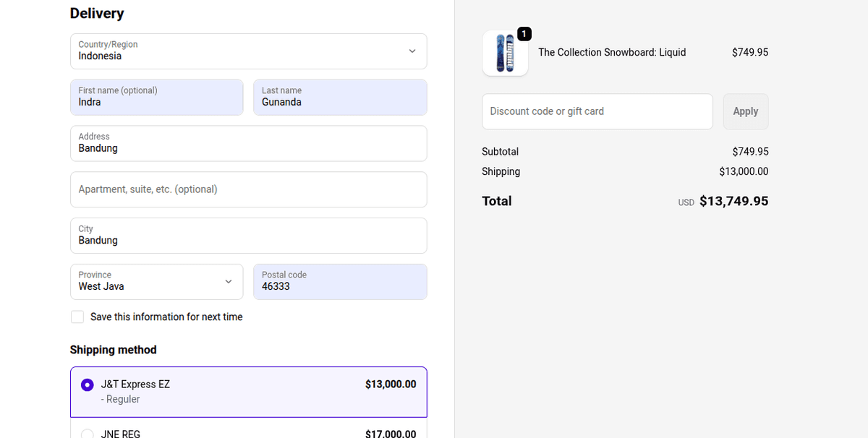Click the Shipping method heading
This screenshot has height=438, width=868.
coord(113,350)
